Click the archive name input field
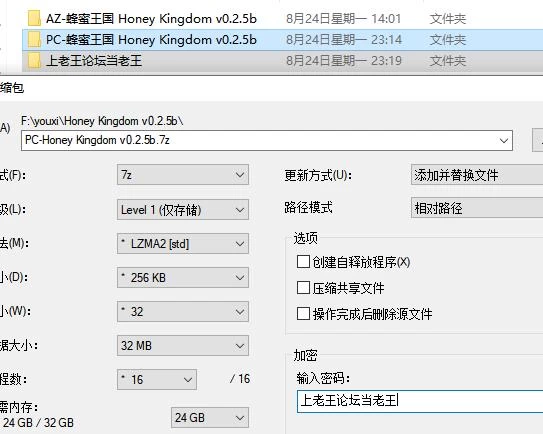Viewport: 543px width, 434px height. [267, 140]
